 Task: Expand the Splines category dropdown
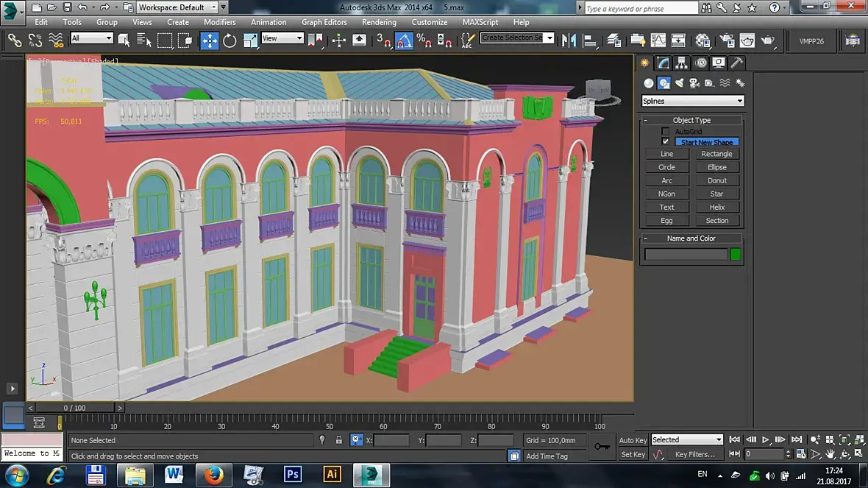[692, 101]
